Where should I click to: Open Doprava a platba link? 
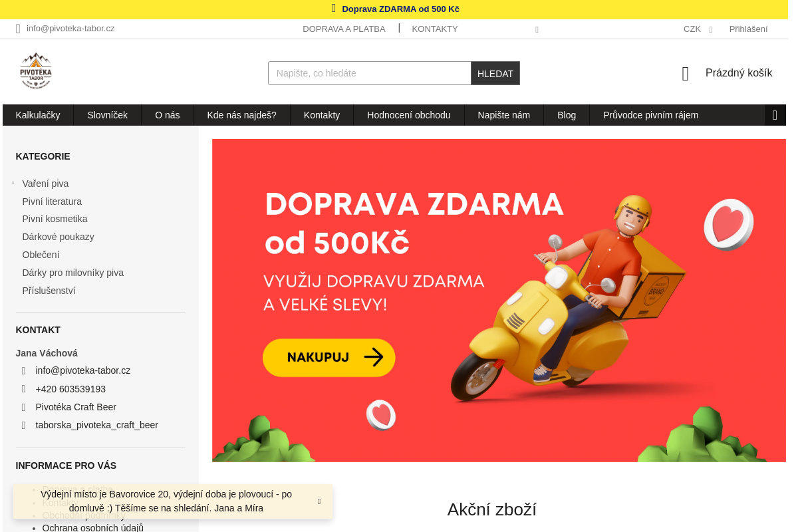click(x=344, y=29)
